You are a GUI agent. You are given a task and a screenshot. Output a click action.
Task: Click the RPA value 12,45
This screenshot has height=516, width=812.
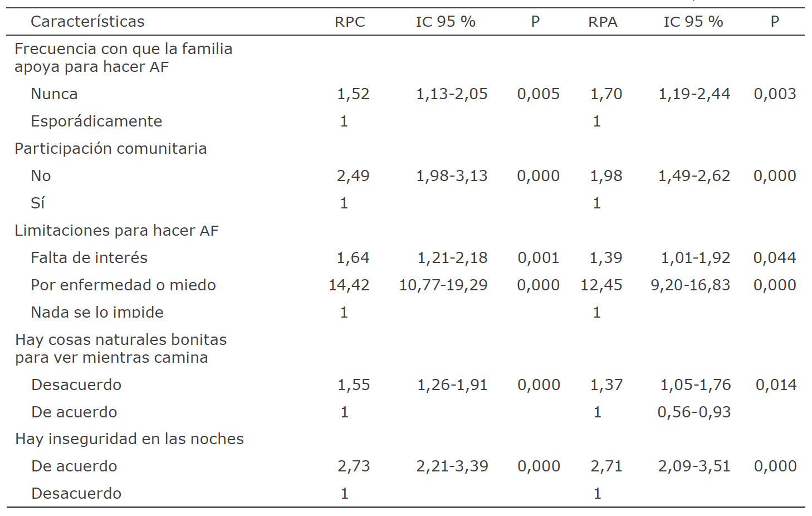point(601,285)
